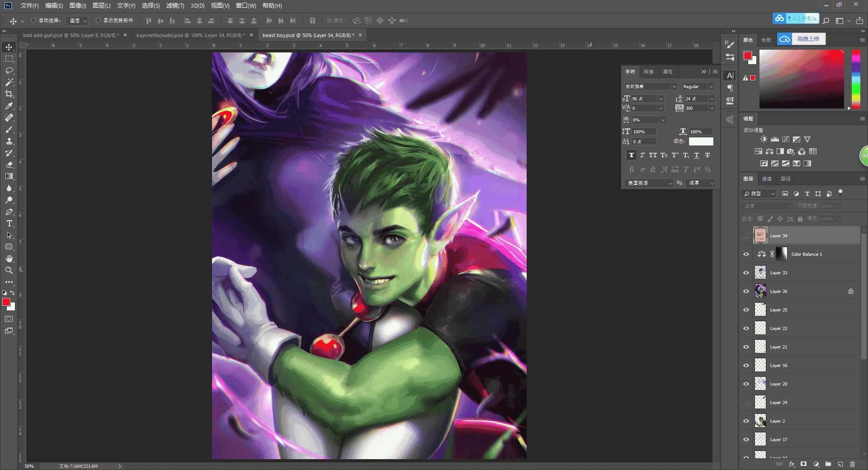Select the Horizontal Type tool
Viewport: 868px width, 470px height.
click(9, 223)
